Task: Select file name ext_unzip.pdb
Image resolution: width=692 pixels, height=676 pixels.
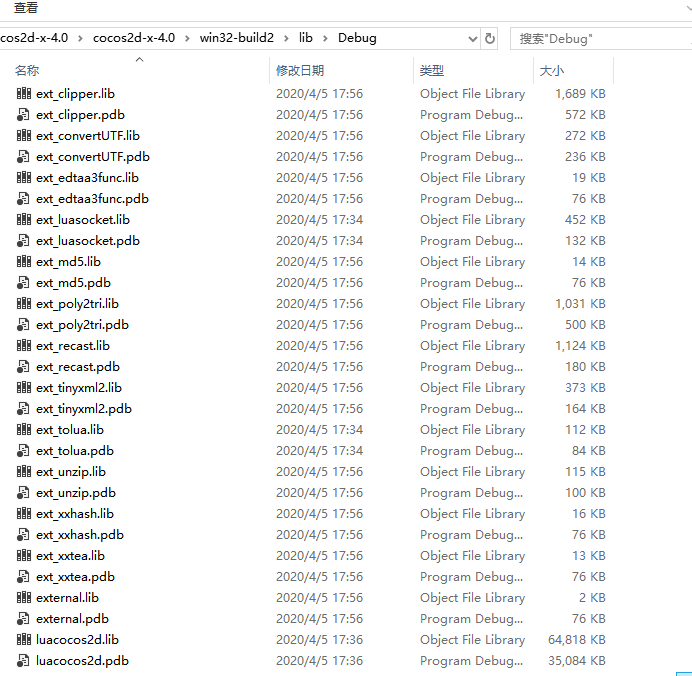Action: tap(76, 493)
